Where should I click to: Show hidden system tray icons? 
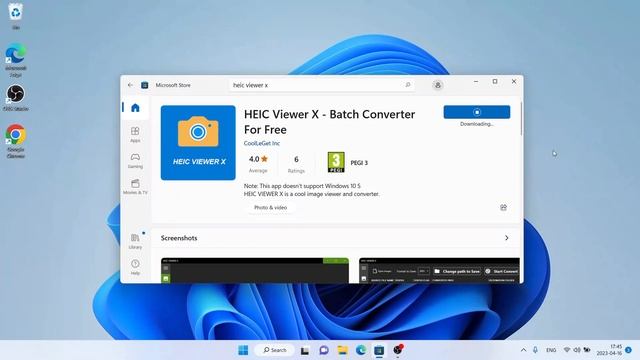pyautogui.click(x=523, y=350)
